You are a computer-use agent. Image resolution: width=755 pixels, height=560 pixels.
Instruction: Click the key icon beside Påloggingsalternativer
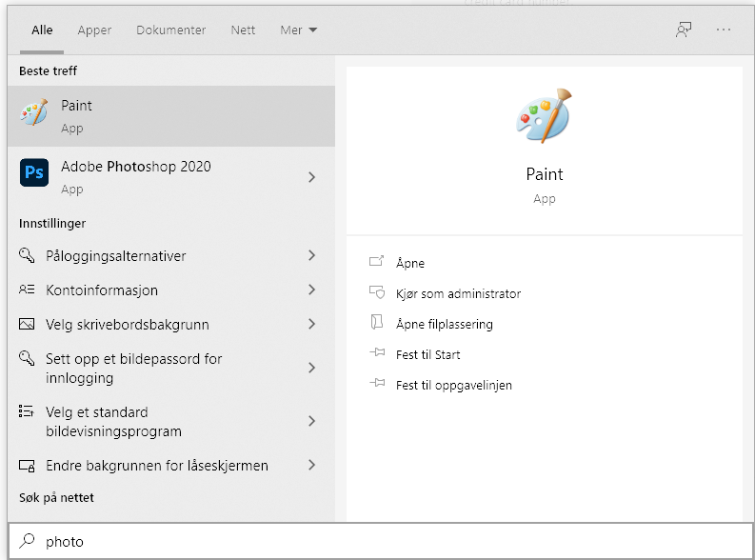pyautogui.click(x=27, y=255)
